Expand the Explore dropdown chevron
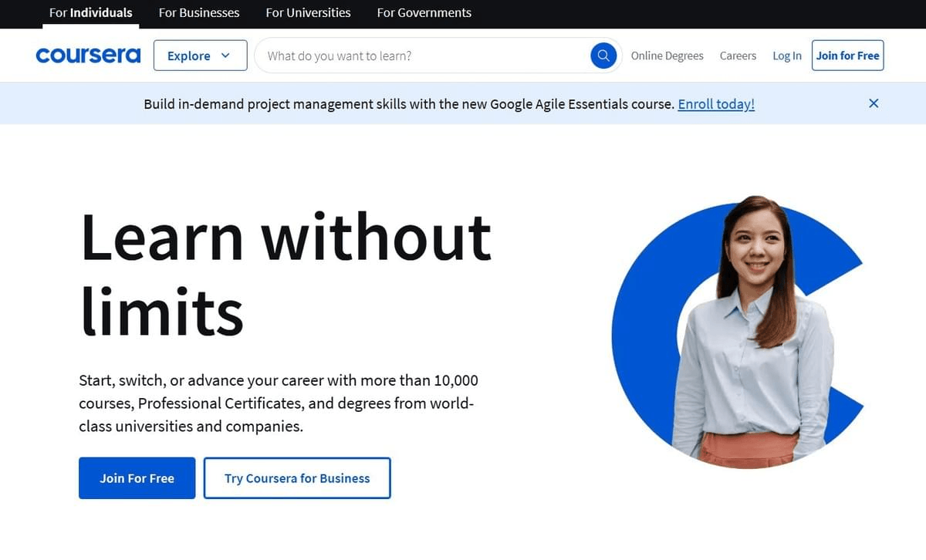This screenshot has height=560, width=926. [224, 56]
